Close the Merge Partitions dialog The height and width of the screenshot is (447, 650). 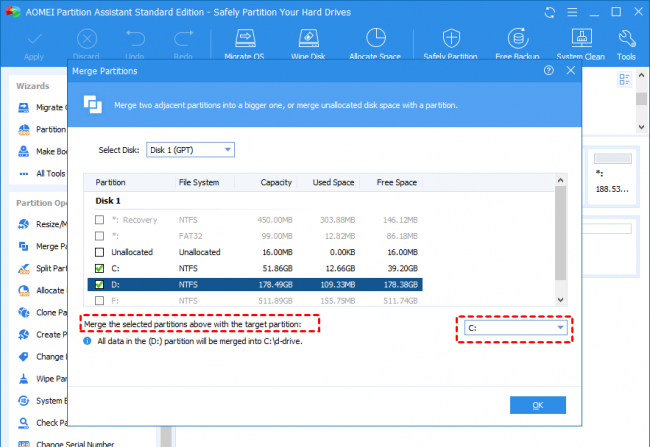[x=570, y=70]
